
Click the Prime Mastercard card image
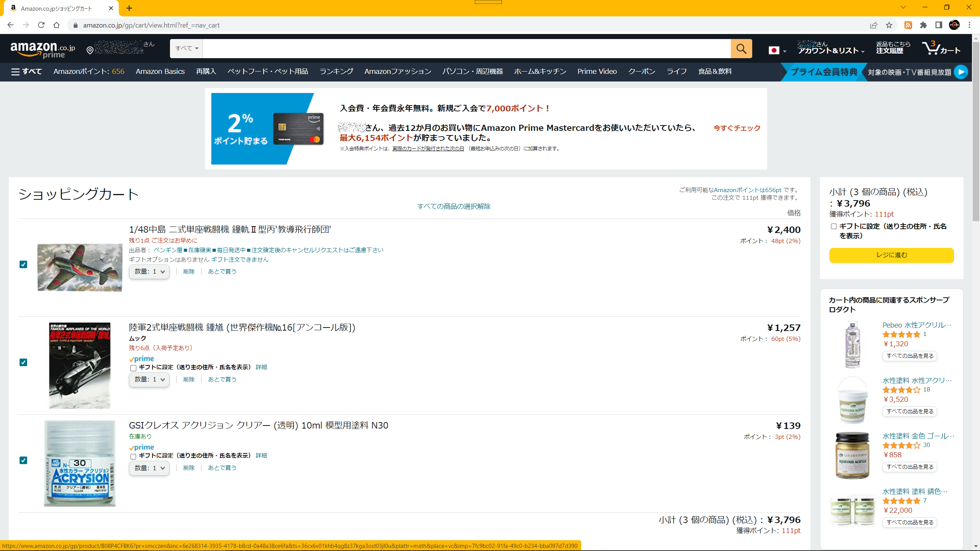click(x=299, y=129)
